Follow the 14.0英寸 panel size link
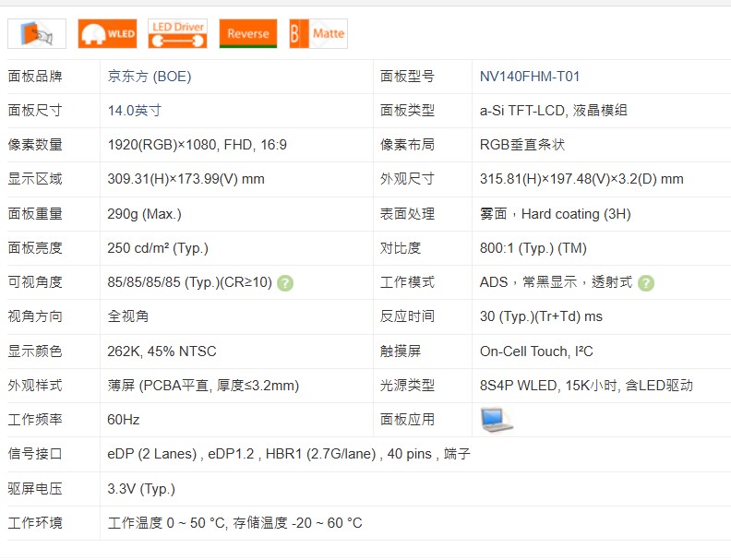 coord(135,111)
